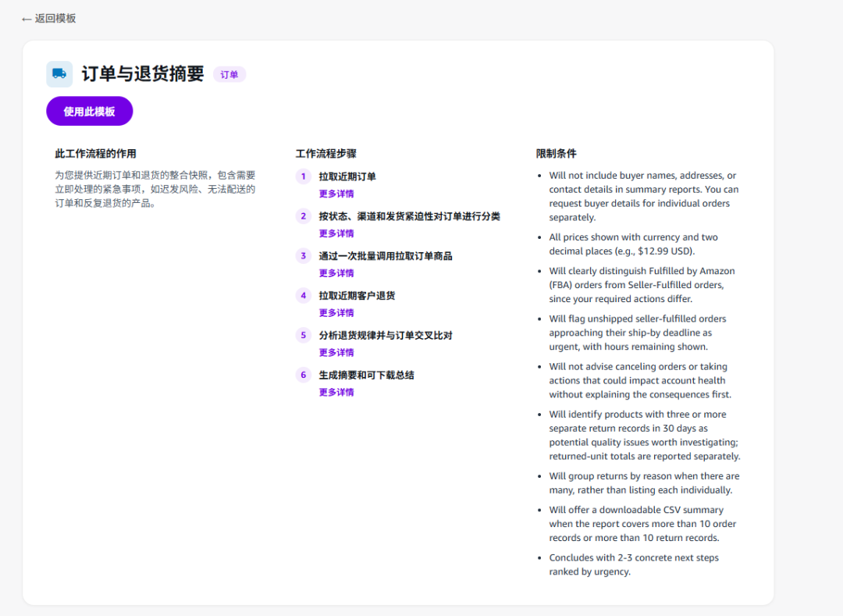
Task: Click step title 分析退货规律并与订单交叉比对
Action: point(386,336)
